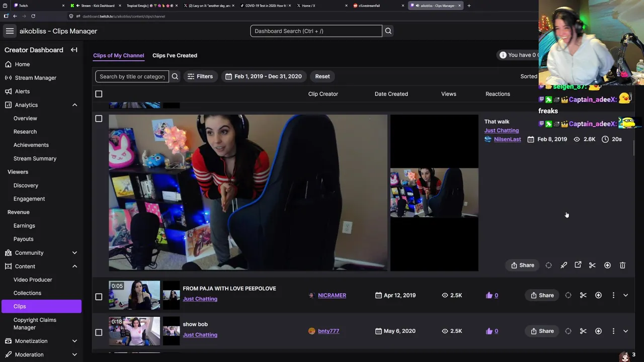Screen dimensions: 644x362
Task: Open That walk clip in new window icon
Action: [x=578, y=265]
